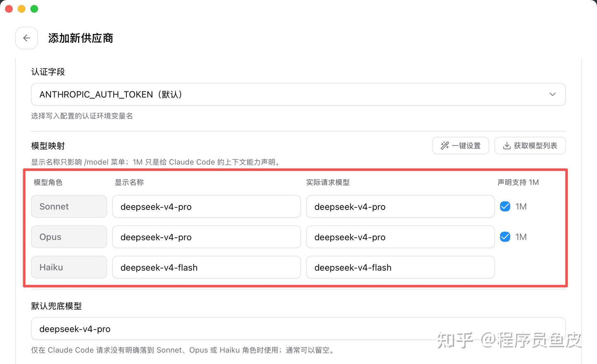Click the disabled Opus role field
Viewport: 597px width, 364px height.
coord(69,237)
